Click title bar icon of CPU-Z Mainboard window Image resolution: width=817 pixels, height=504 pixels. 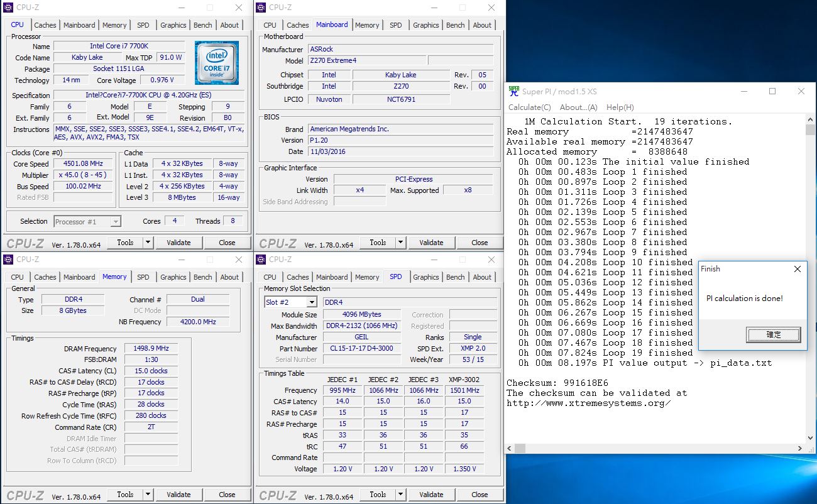tap(261, 8)
